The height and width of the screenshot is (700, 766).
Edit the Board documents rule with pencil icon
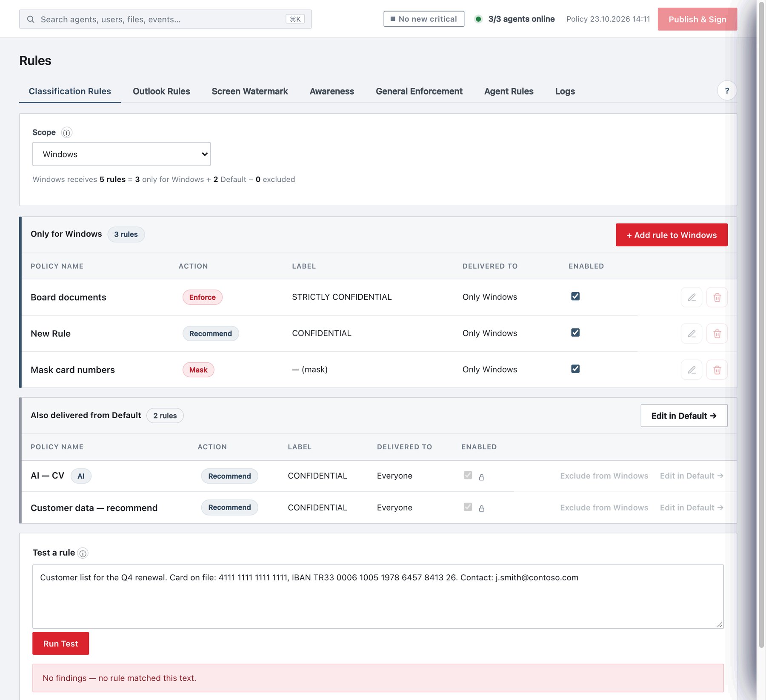692,297
